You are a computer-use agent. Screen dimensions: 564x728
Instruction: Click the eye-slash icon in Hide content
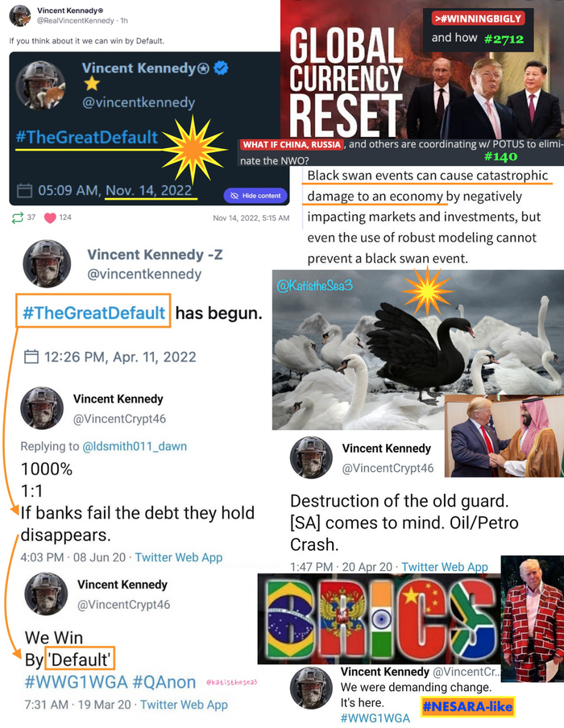click(x=234, y=196)
